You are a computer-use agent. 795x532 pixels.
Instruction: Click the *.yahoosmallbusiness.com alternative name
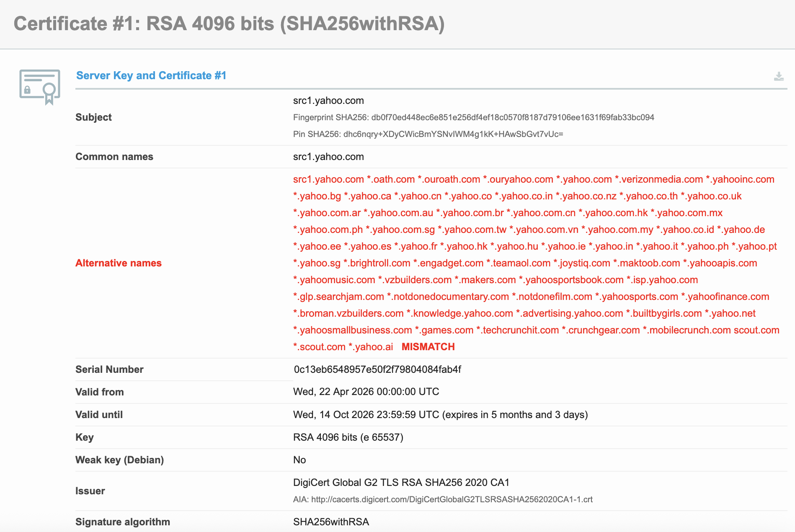pos(353,330)
